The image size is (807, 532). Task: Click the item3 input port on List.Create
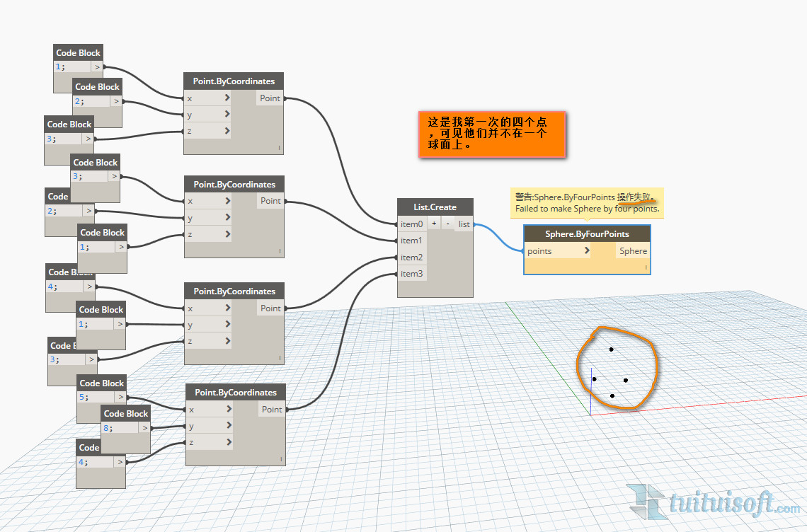pos(411,274)
